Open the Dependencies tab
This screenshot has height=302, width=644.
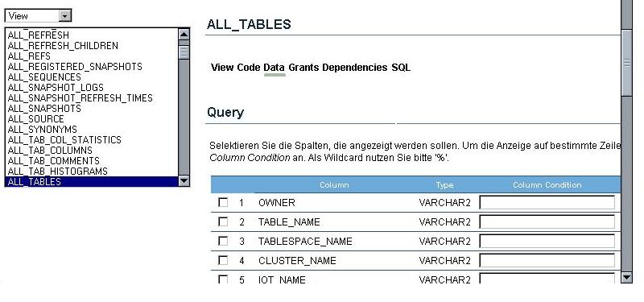[354, 68]
